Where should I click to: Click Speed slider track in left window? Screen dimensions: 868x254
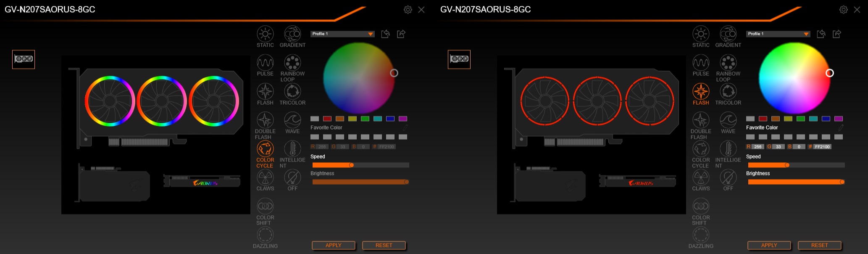click(x=360, y=165)
